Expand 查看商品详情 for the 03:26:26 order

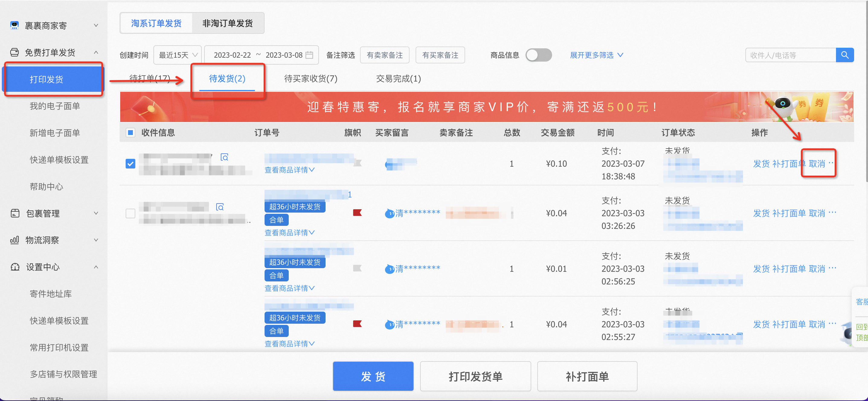[x=289, y=233]
